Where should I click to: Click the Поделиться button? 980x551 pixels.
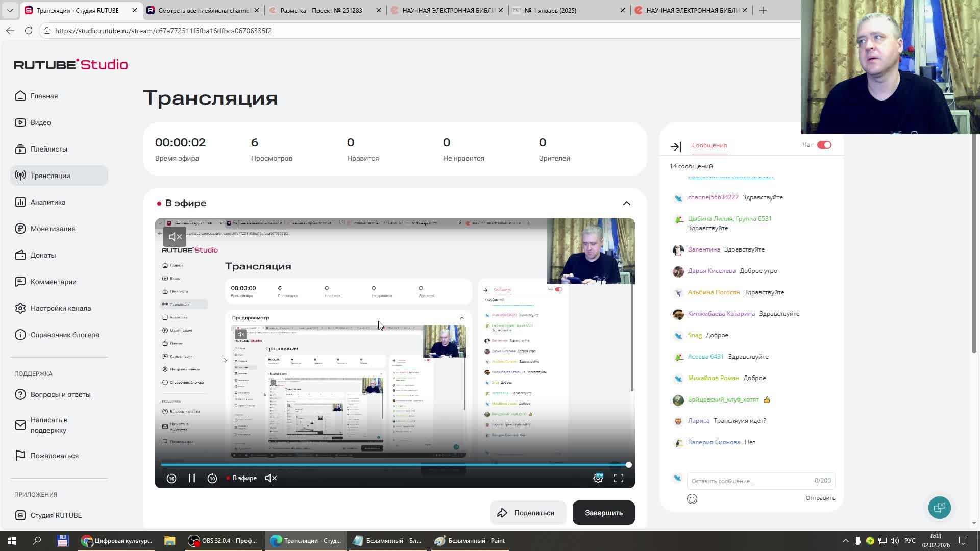tap(527, 513)
